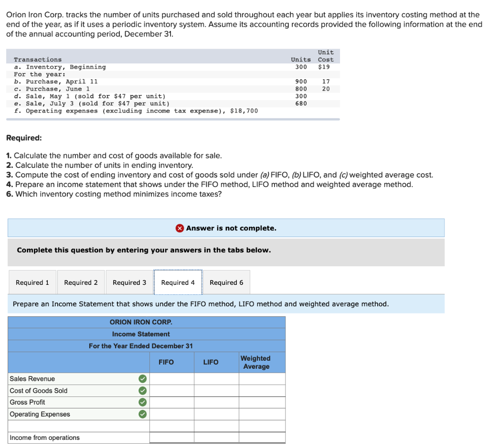Click the 'c. Purchase, June 1' row
Viewport: 489px width, 448px height.
coord(173,89)
